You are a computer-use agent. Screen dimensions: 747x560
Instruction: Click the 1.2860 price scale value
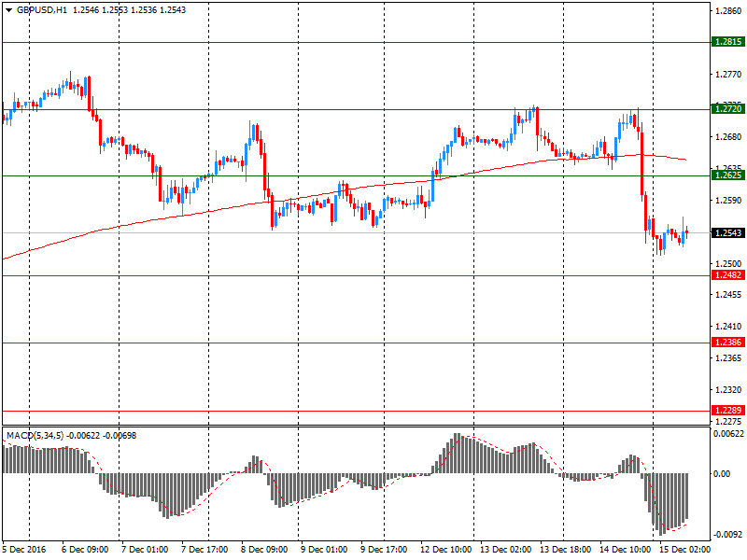pos(728,10)
